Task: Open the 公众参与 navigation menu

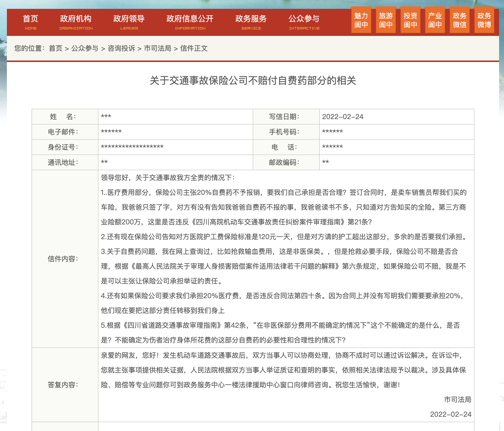Action: pyautogui.click(x=304, y=22)
